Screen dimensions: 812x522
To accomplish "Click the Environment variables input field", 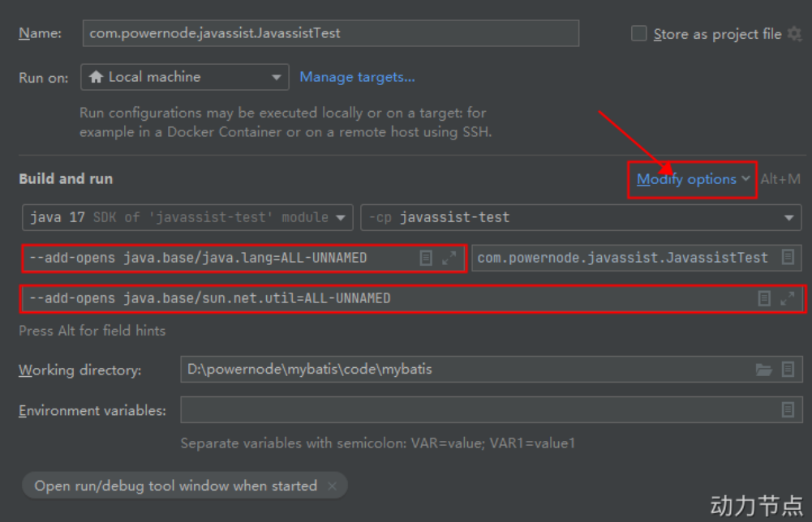I will [492, 409].
